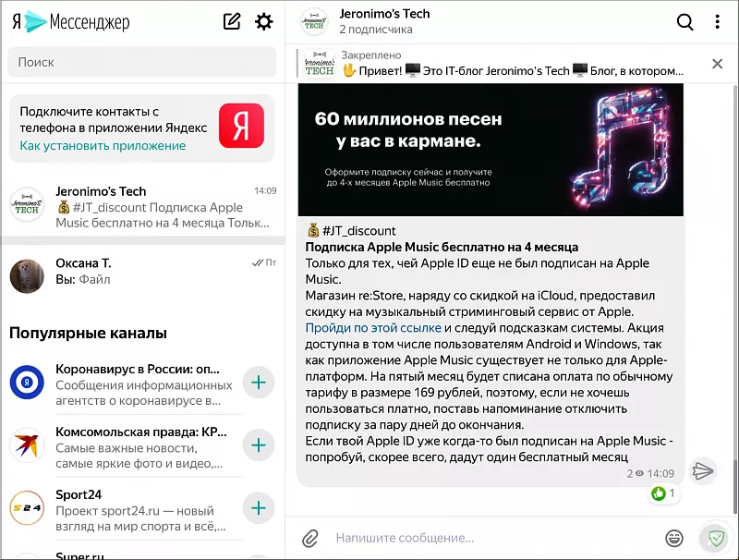Open Jeronimo's Tech chat in list
The width and height of the screenshot is (739, 560).
click(x=143, y=207)
